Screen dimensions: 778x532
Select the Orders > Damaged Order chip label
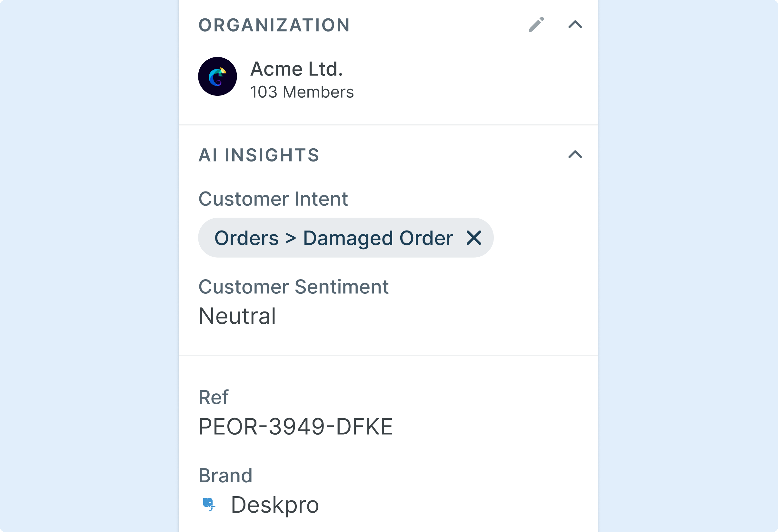[x=334, y=238]
